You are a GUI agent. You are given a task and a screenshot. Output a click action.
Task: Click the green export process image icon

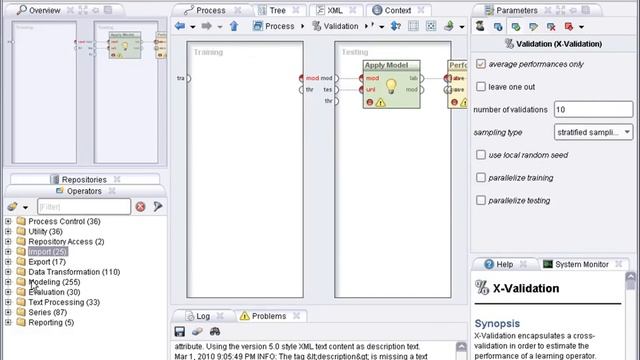click(449, 26)
